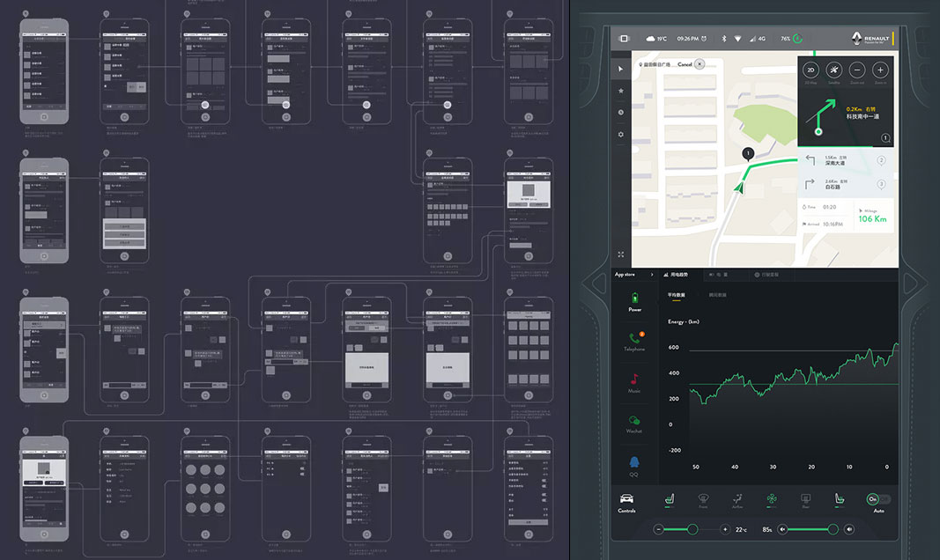
Task: Click the favorites star in the map sidebar
Action: [621, 91]
